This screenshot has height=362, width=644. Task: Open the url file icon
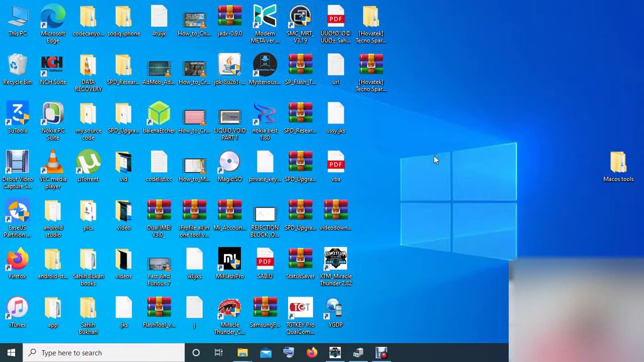click(336, 70)
